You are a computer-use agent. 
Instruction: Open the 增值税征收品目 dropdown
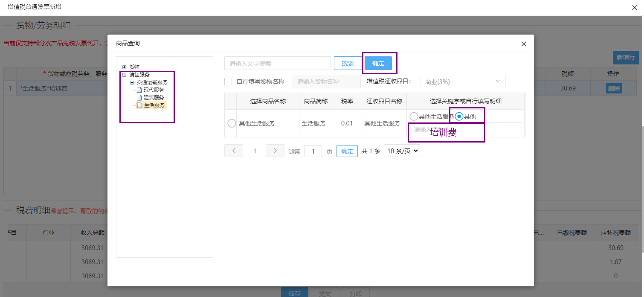pyautogui.click(x=463, y=82)
